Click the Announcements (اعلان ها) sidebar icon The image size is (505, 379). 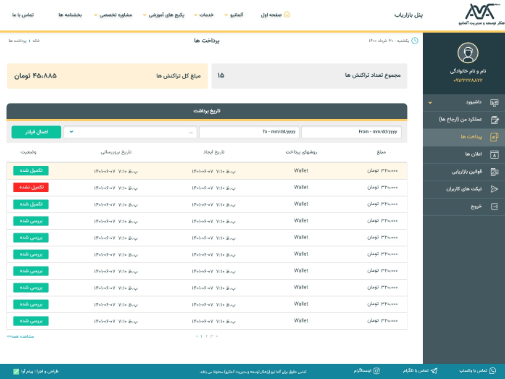(x=494, y=154)
